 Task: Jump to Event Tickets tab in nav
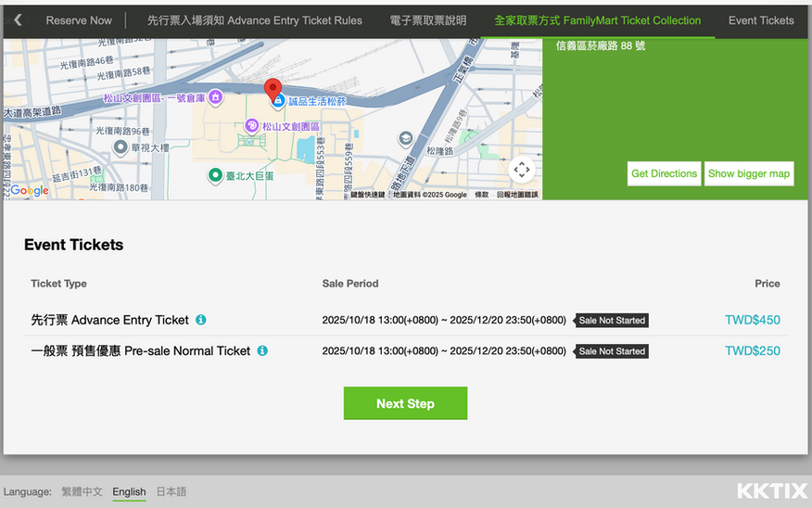(761, 20)
